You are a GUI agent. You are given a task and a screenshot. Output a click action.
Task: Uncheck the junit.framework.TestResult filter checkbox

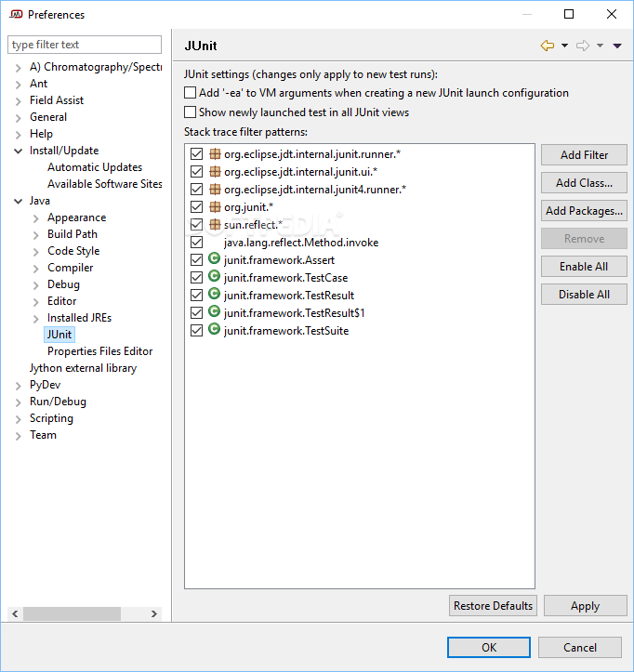pyautogui.click(x=196, y=295)
